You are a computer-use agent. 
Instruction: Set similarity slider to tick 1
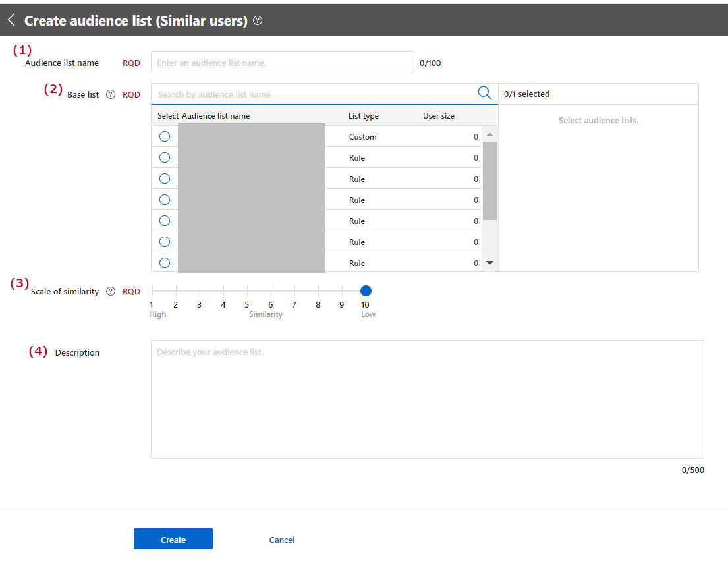(152, 291)
